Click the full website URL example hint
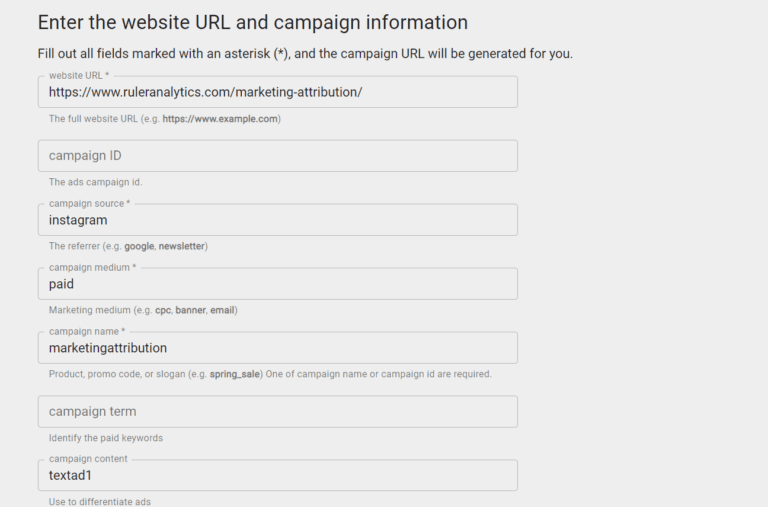The height and width of the screenshot is (507, 768). [164, 119]
